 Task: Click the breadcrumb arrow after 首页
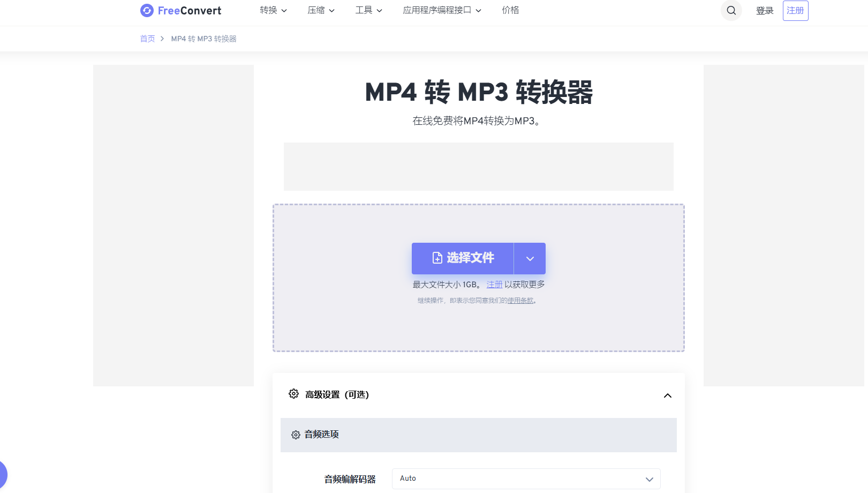(162, 39)
